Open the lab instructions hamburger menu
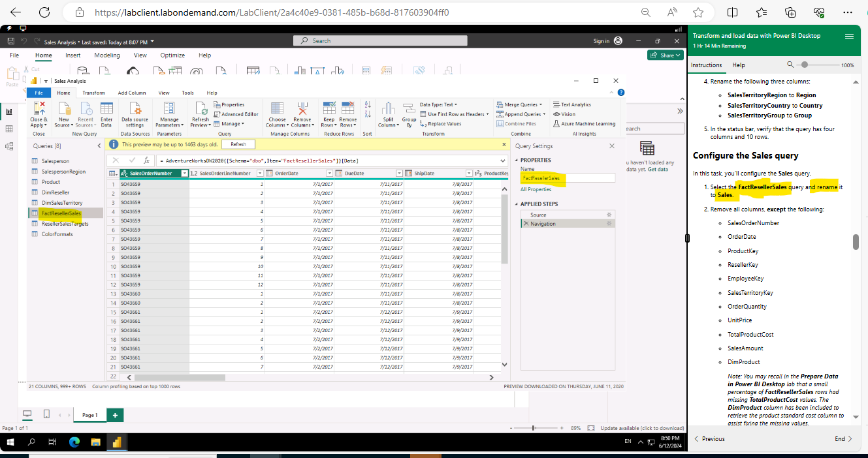Screen dimensions: 868x458 click(x=849, y=37)
